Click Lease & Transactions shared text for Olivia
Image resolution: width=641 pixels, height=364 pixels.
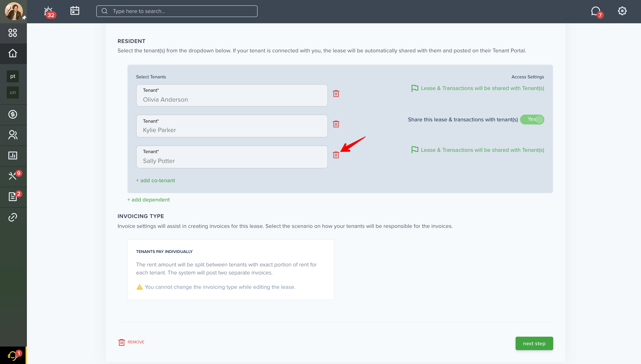click(x=482, y=88)
